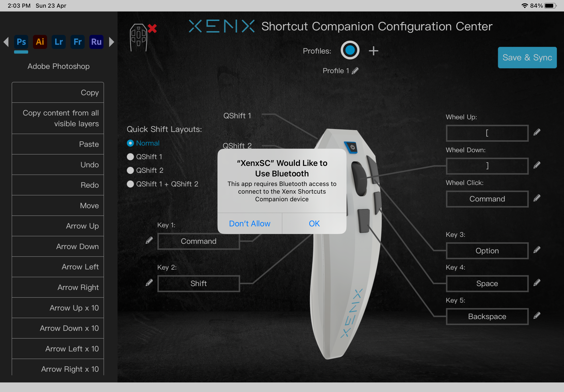
Task: Pick the Arrow Left shortcut
Action: point(58,267)
